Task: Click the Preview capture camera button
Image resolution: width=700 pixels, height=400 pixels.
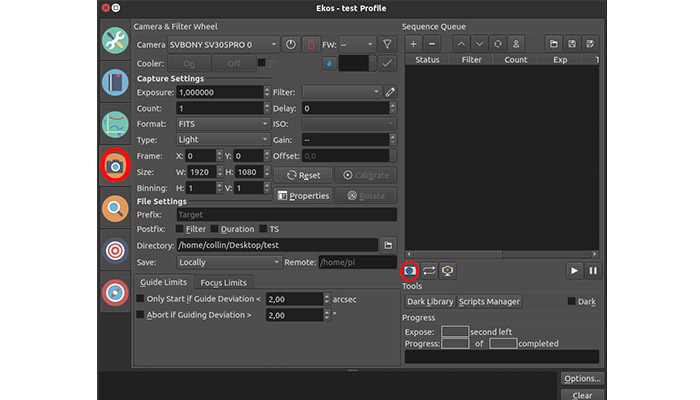Action: (410, 270)
